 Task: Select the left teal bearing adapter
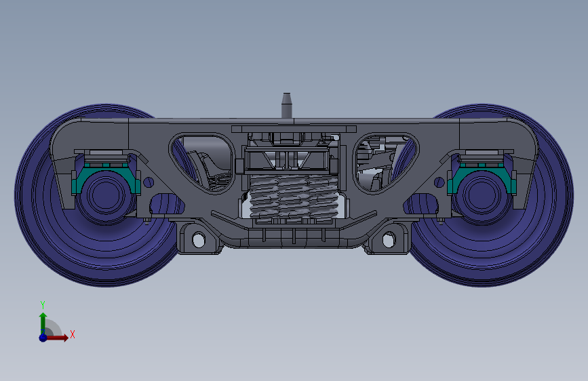coord(106,178)
